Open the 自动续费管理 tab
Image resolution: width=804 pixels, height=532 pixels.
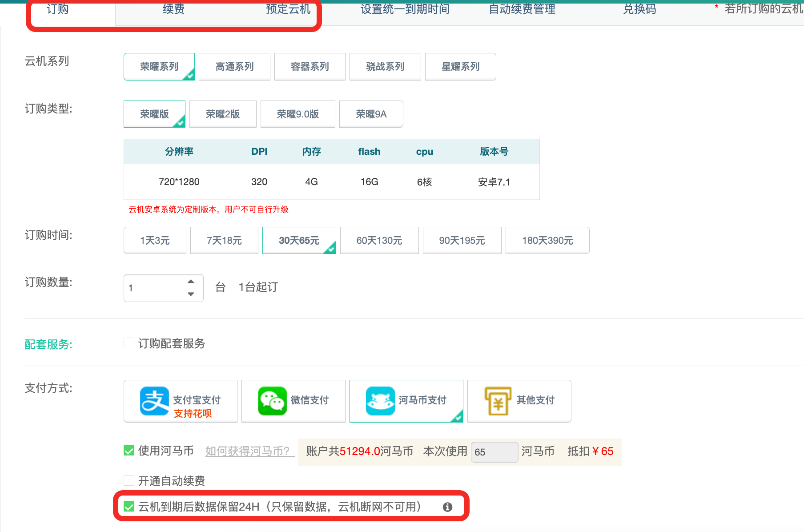click(522, 9)
